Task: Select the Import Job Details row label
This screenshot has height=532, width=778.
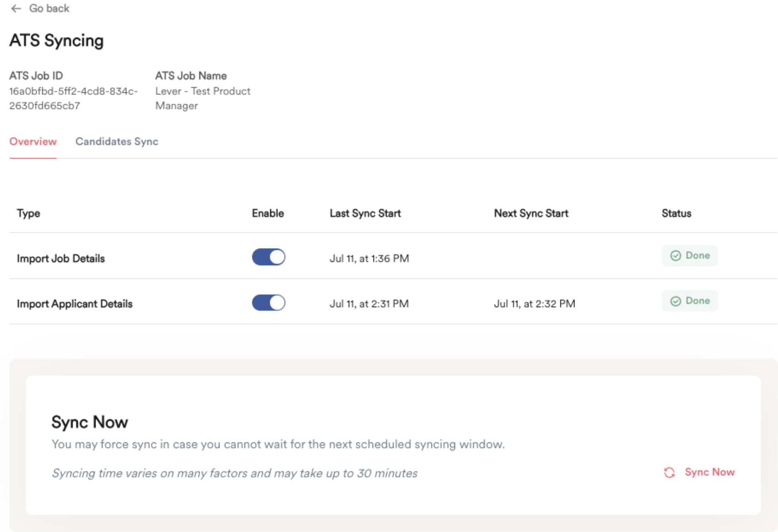Action: click(61, 258)
